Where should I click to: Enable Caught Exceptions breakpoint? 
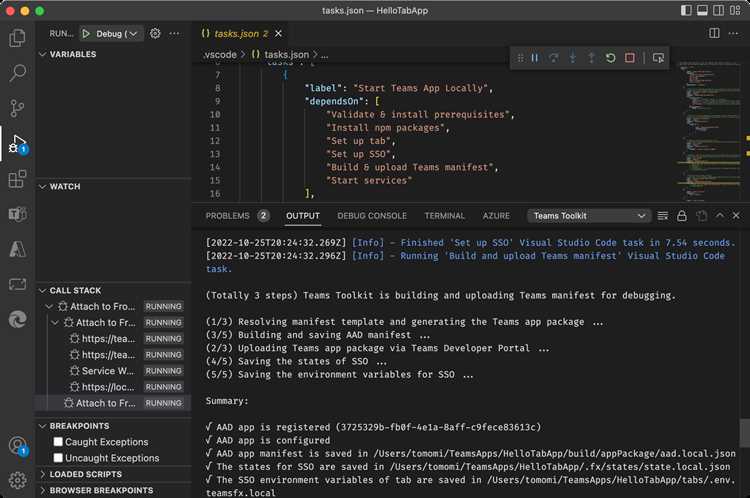(58, 442)
